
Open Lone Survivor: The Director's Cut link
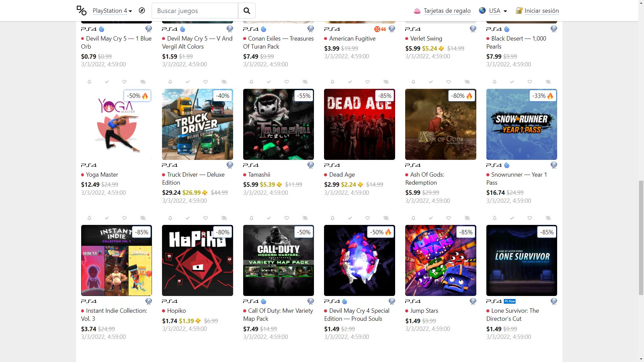point(515,315)
